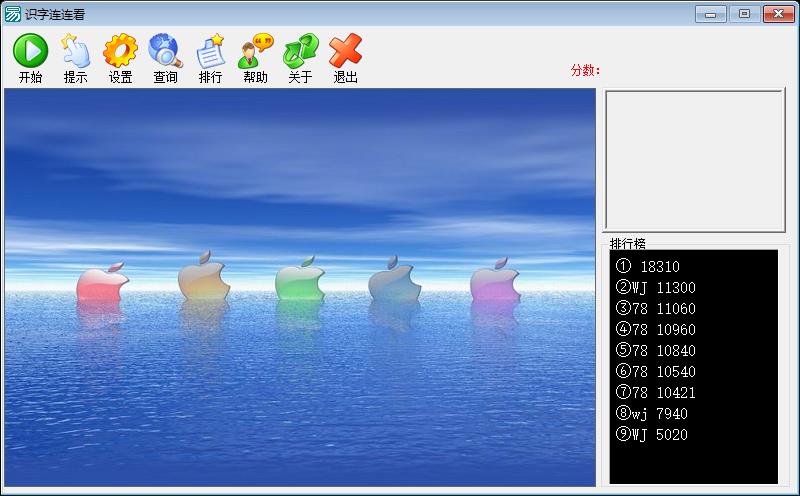Select the leaderboard entry 78 10421

coord(656,392)
